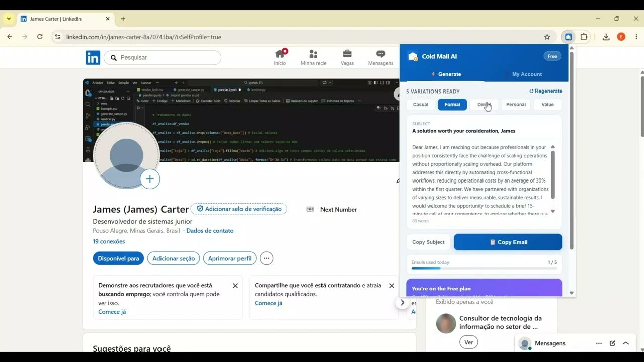Viewport: 644px width, 362px height.
Task: Click the profile photo placeholder
Action: tap(126, 156)
